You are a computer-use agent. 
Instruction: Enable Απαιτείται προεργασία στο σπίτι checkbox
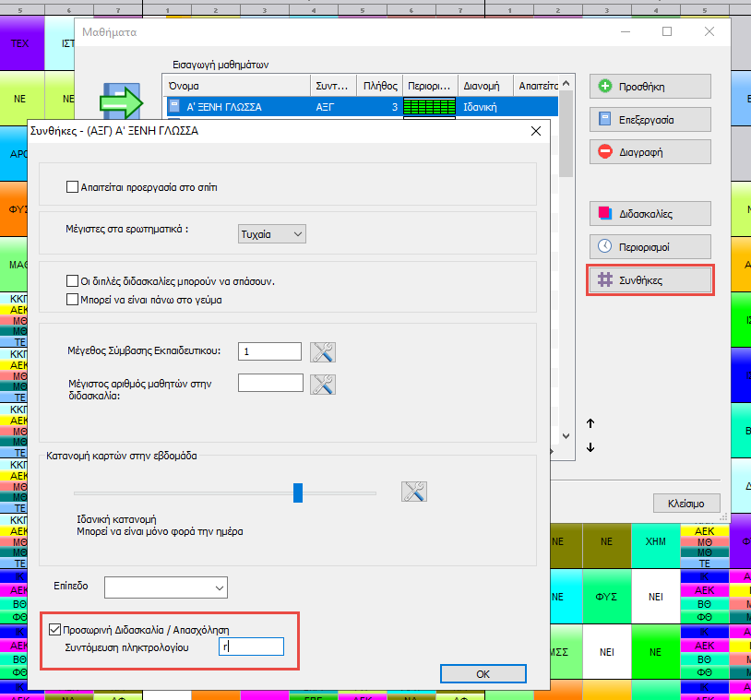pyautogui.click(x=73, y=187)
